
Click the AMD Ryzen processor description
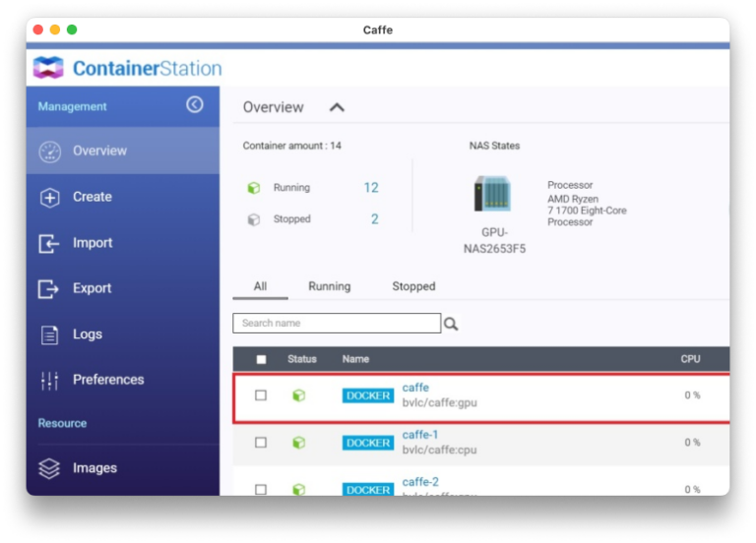(587, 211)
